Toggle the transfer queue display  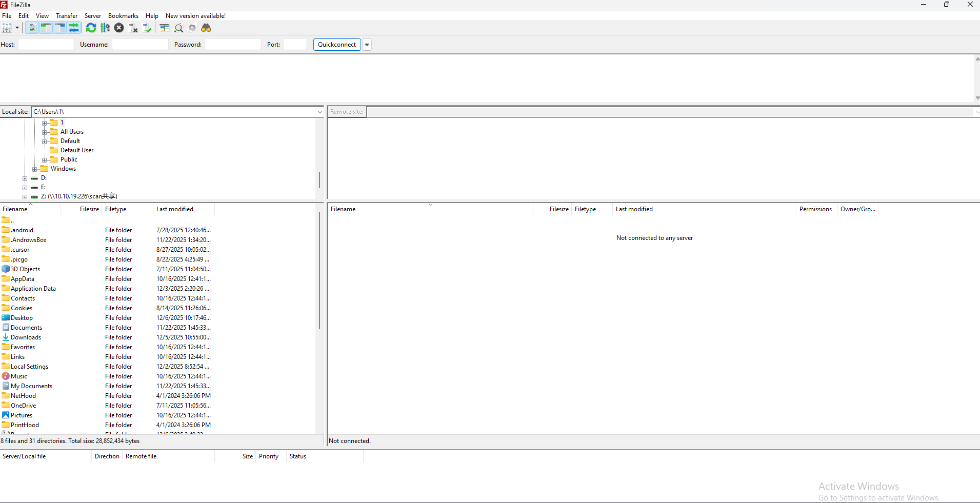point(74,28)
